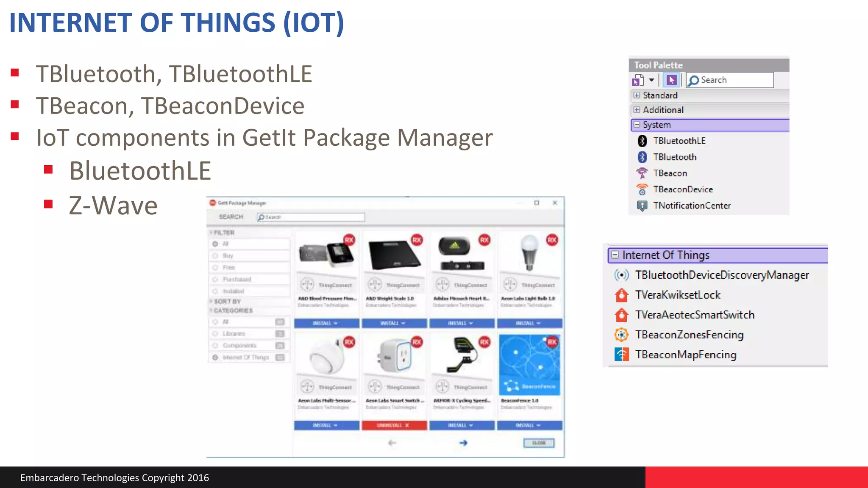This screenshot has height=488, width=868.
Task: Maximize the GetIt Package Manager window
Action: point(537,203)
